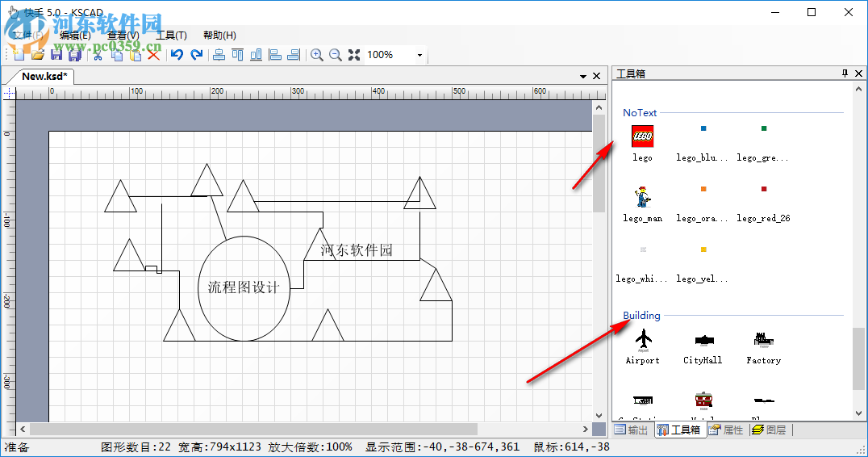
Task: Select the lego_yel... shape
Action: pos(703,264)
